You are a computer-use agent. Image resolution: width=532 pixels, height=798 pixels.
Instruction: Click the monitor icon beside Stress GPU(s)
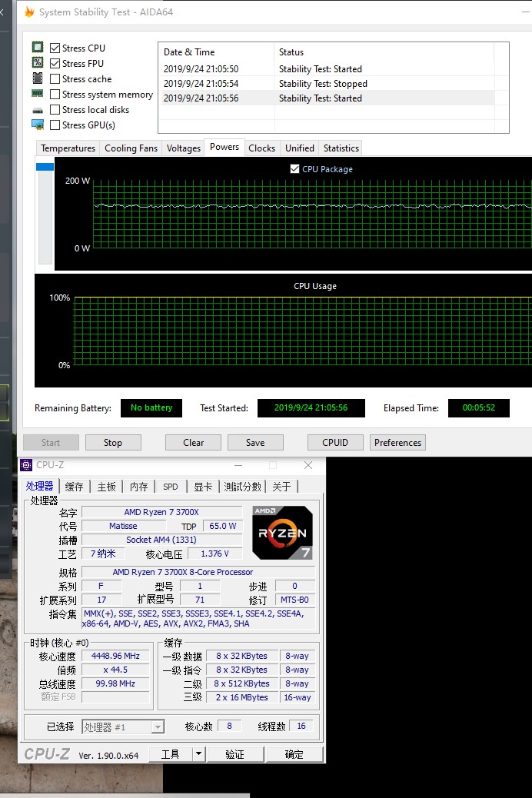(x=38, y=125)
